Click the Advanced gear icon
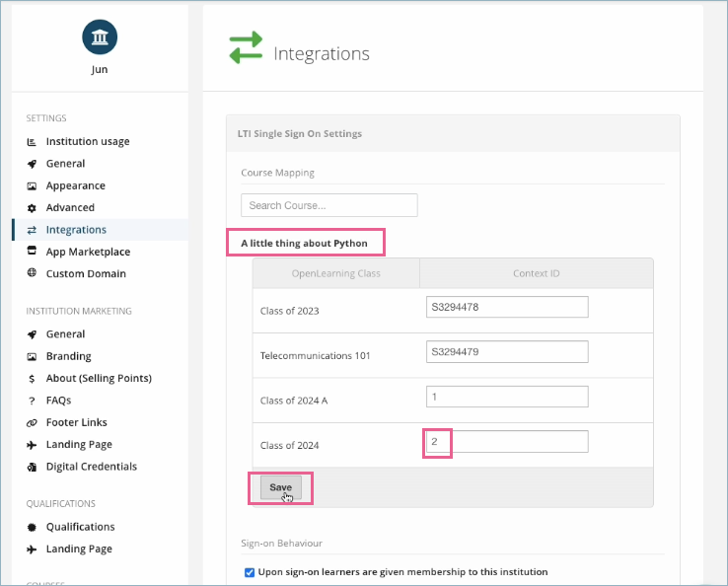Viewport: 728px width, 586px height. [x=32, y=208]
